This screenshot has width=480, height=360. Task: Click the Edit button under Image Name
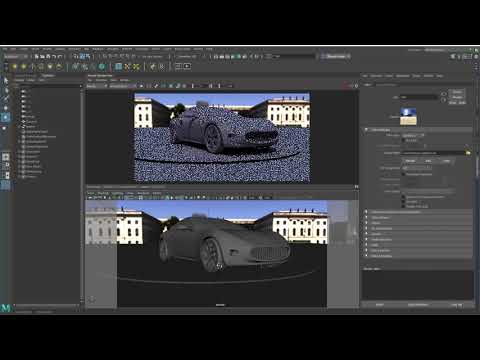pyautogui.click(x=428, y=161)
